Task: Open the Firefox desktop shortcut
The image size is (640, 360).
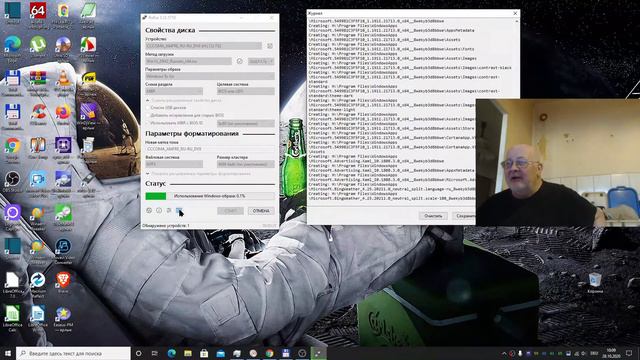Action: 63,114
